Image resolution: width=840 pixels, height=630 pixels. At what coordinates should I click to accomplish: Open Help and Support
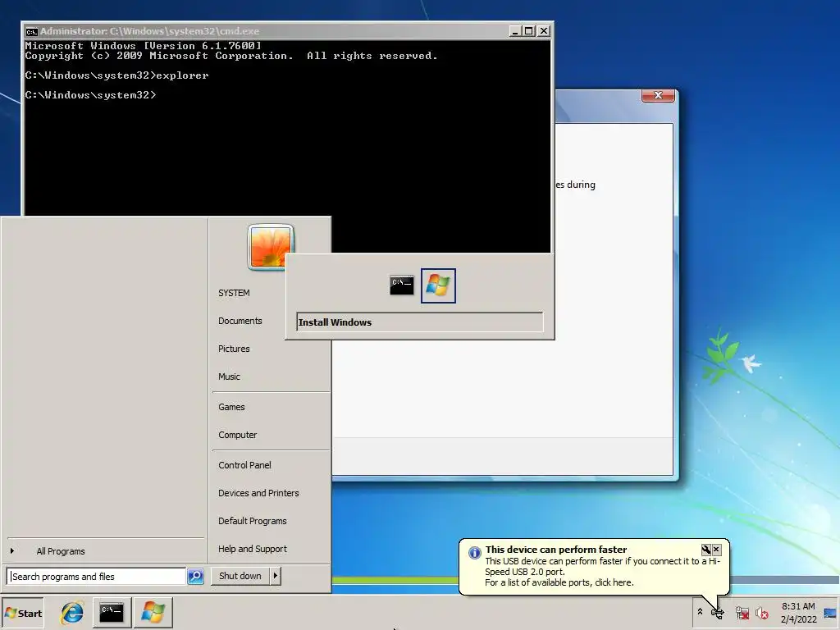(x=253, y=549)
